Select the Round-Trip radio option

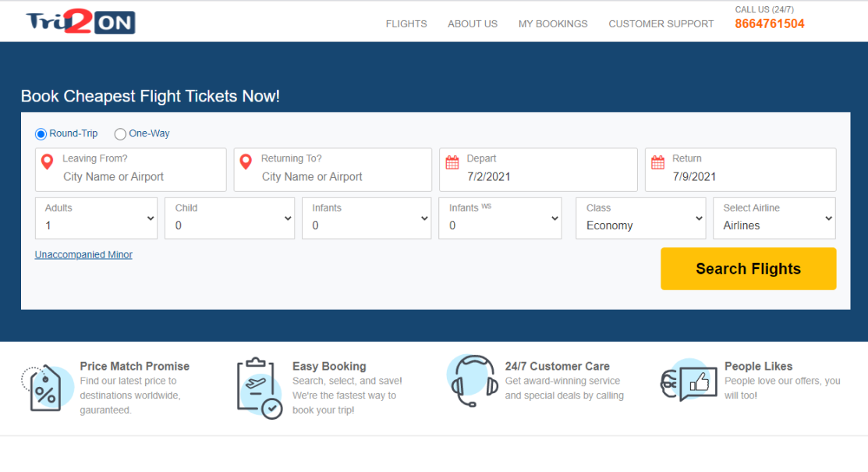(x=41, y=134)
